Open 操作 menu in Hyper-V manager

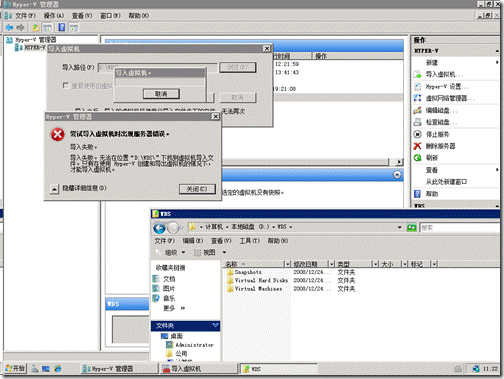pyautogui.click(x=54, y=16)
